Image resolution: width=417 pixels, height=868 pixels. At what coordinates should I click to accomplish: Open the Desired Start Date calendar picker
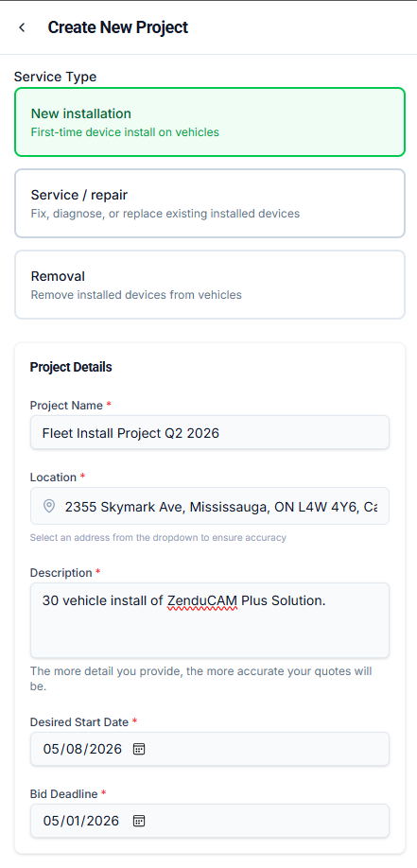click(x=139, y=749)
